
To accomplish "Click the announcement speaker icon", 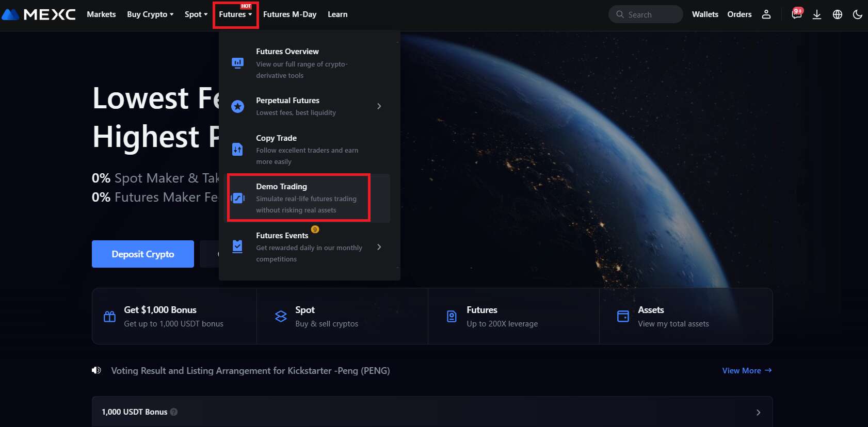I will [x=97, y=370].
